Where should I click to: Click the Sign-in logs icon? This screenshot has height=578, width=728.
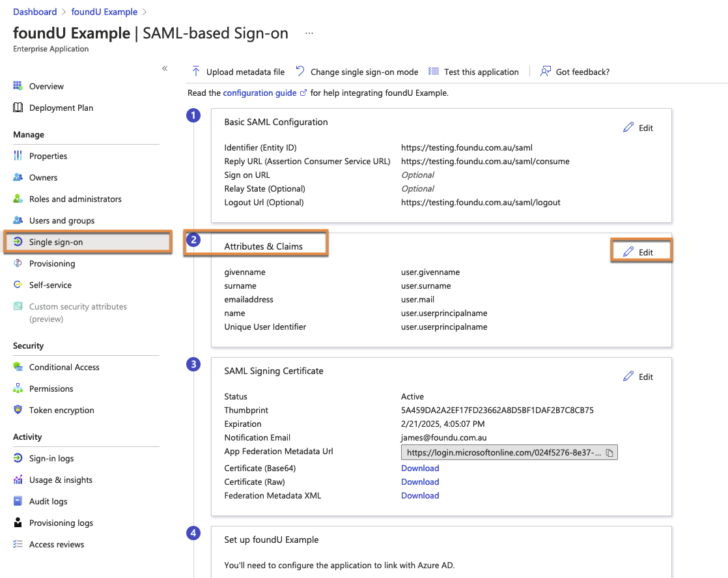click(x=18, y=458)
